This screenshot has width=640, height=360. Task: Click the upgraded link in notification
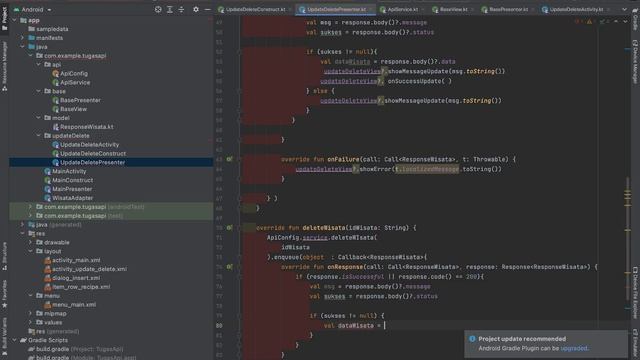point(574,348)
